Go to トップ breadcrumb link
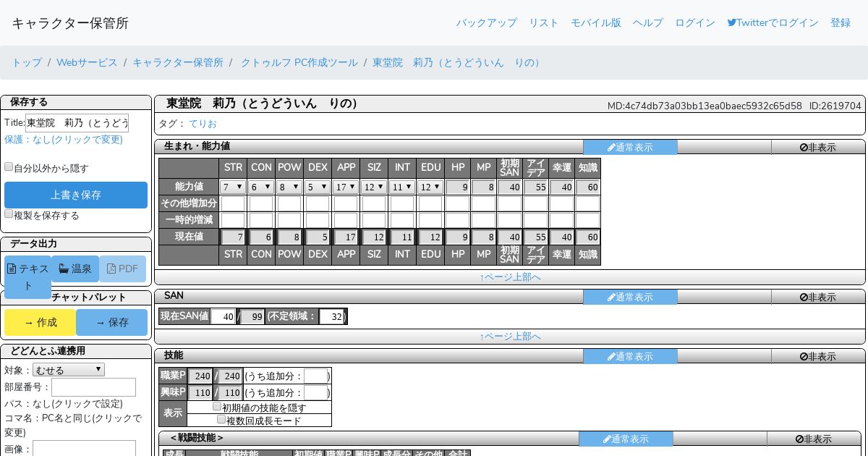This screenshot has height=456, width=868. tap(27, 62)
